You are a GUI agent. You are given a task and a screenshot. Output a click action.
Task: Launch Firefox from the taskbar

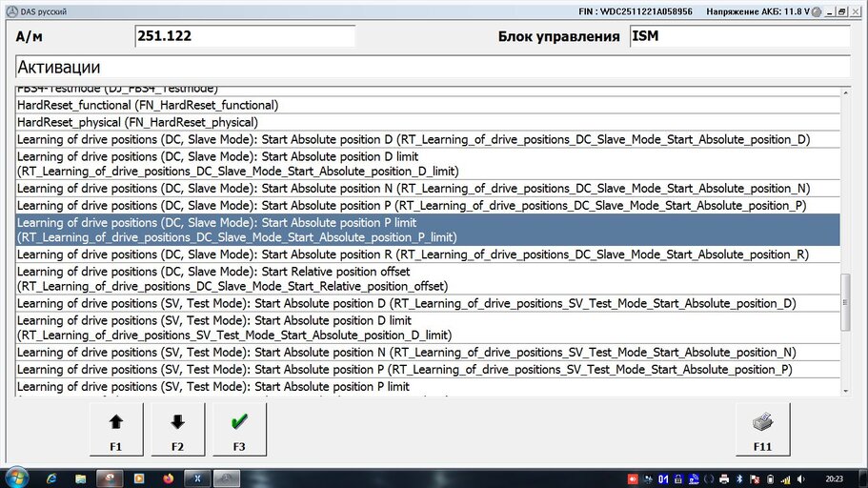coord(169,478)
